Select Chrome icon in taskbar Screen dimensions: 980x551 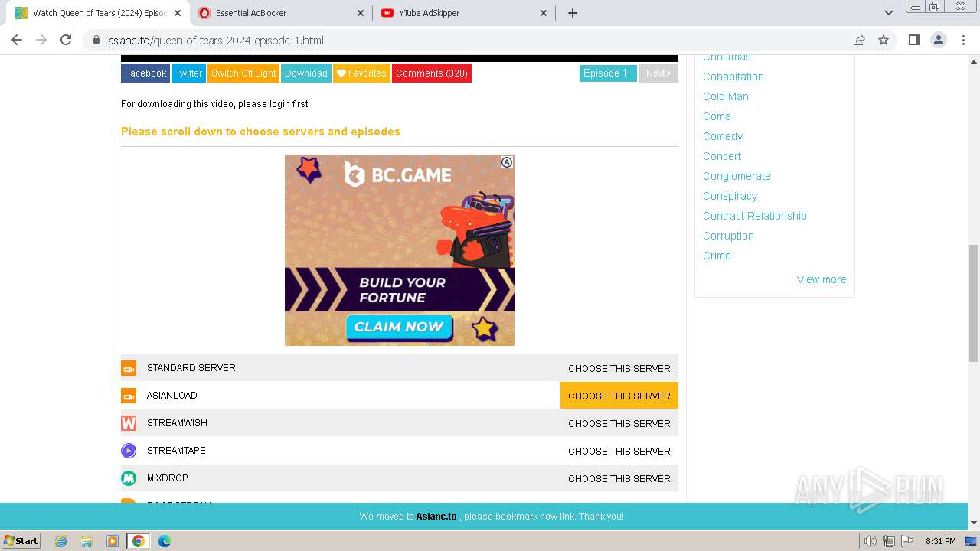(138, 541)
